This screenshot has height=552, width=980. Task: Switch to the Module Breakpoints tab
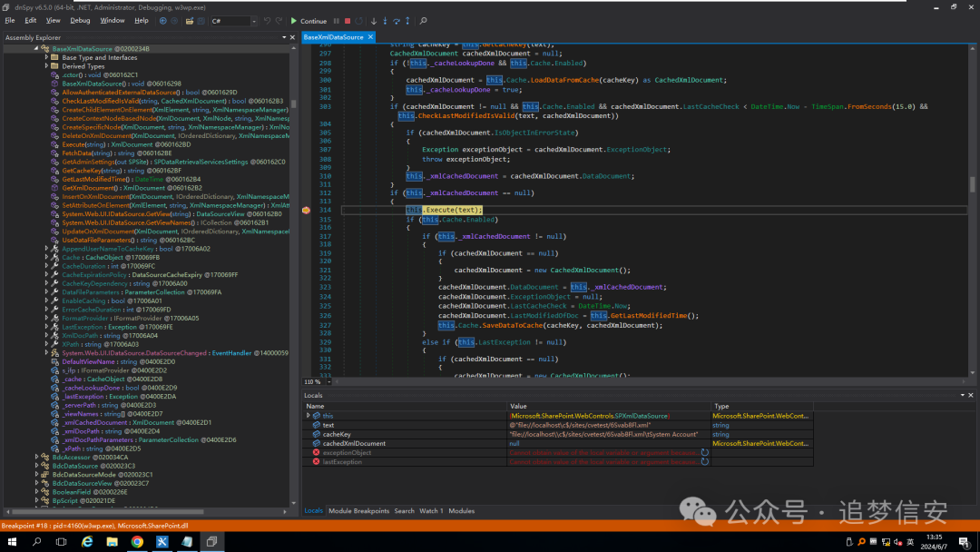click(358, 511)
